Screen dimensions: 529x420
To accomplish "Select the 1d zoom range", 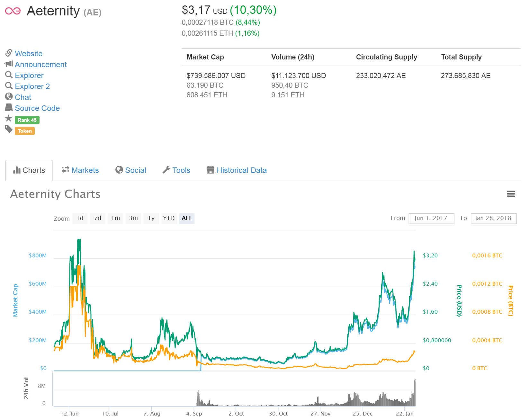I will coord(80,218).
